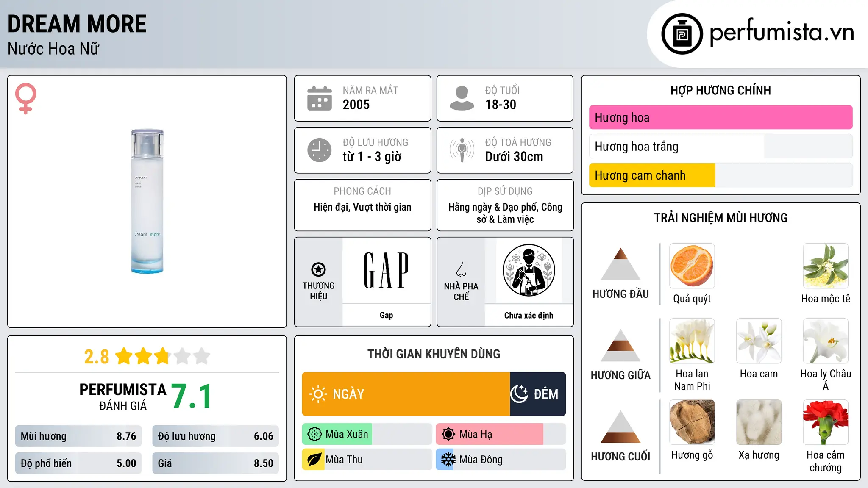Click the Nước Hoa Nữ subtitle

(53, 49)
